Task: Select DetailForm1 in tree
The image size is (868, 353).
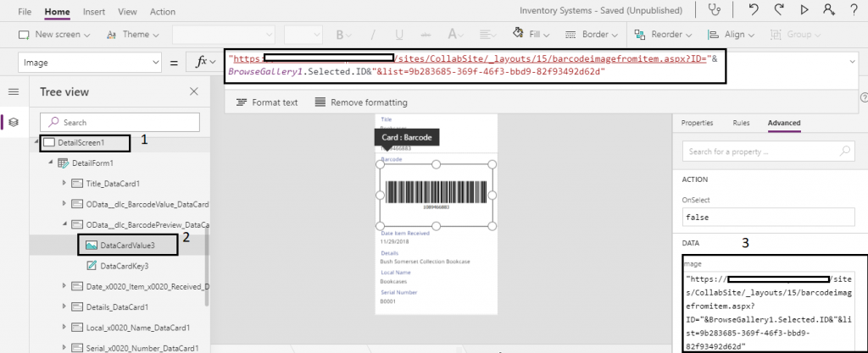Action: 93,163
